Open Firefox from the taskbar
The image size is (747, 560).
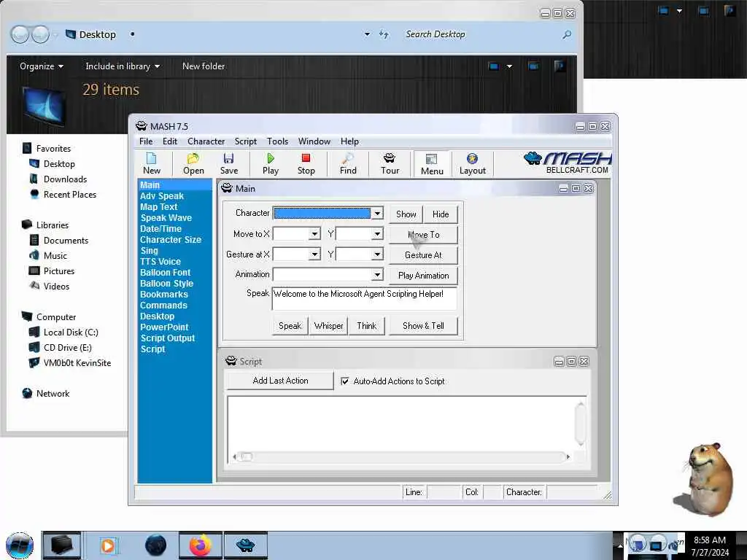pos(201,545)
